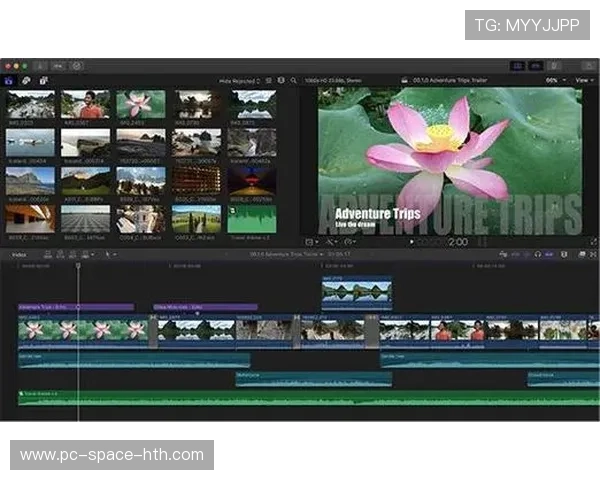Open the edit mode dropdown arrow
The height and width of the screenshot is (480, 600).
coord(93,255)
